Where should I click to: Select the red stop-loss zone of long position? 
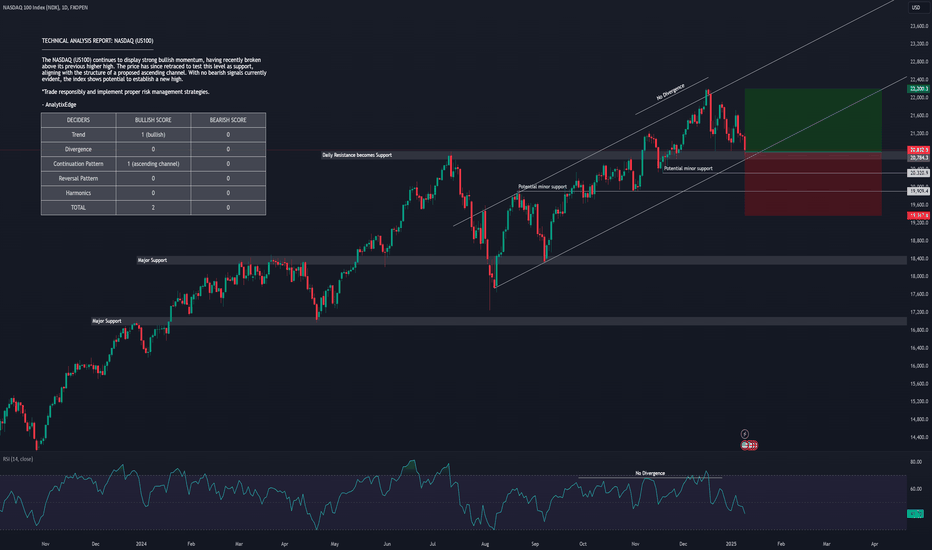813,184
